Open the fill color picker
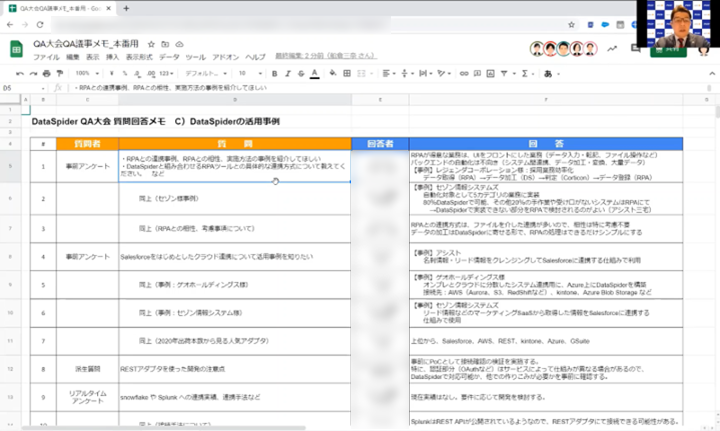 (x=333, y=73)
